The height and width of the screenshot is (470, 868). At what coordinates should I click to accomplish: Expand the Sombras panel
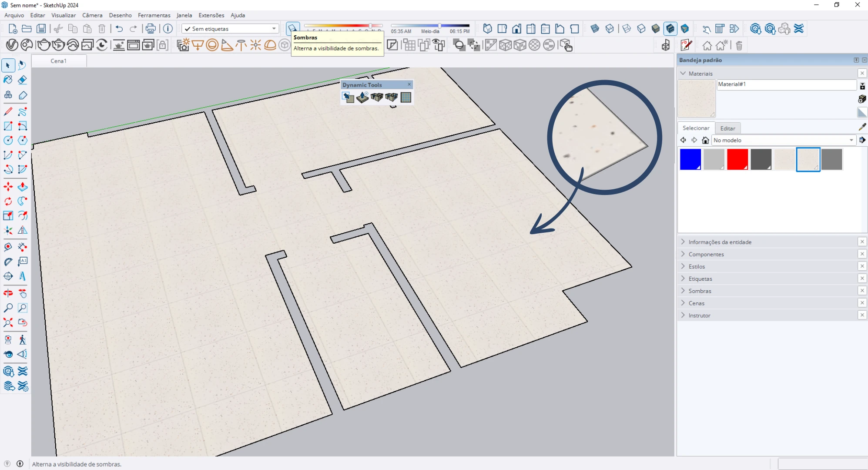(x=700, y=291)
